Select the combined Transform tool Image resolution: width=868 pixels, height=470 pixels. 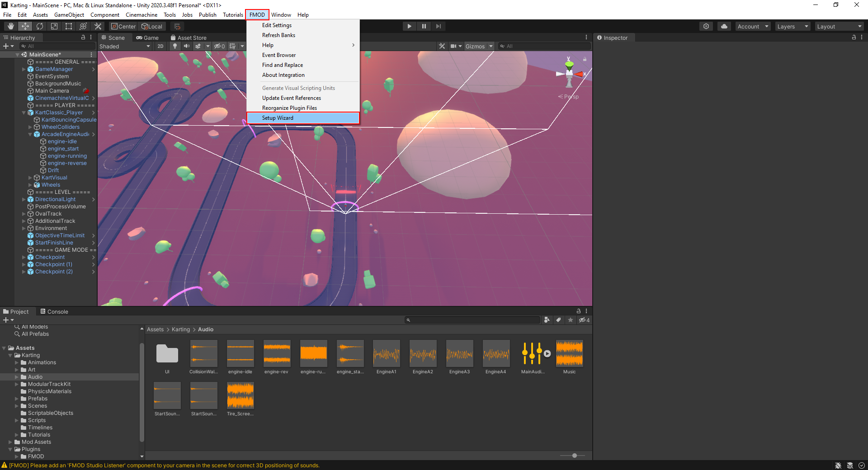pyautogui.click(x=83, y=26)
